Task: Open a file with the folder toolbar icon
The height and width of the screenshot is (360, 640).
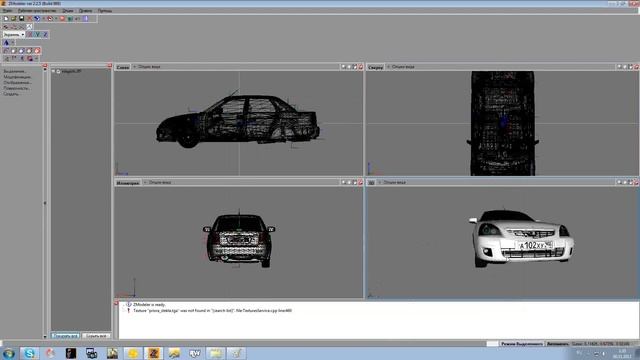Action: click(13, 18)
